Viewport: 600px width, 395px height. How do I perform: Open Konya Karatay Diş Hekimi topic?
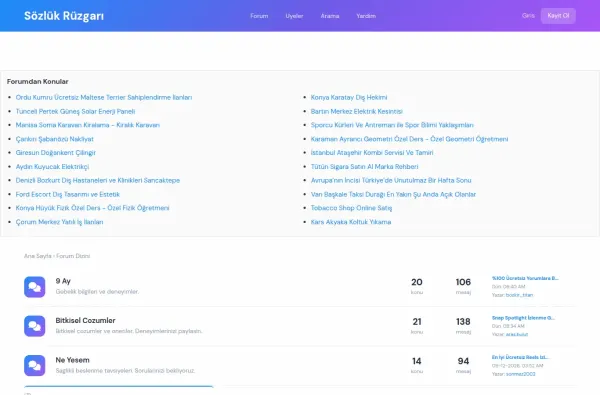point(349,97)
